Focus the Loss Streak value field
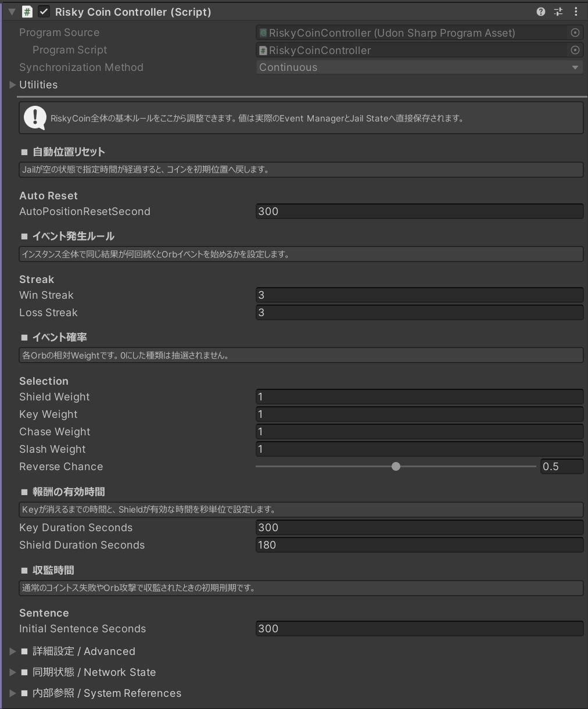 [x=420, y=313]
